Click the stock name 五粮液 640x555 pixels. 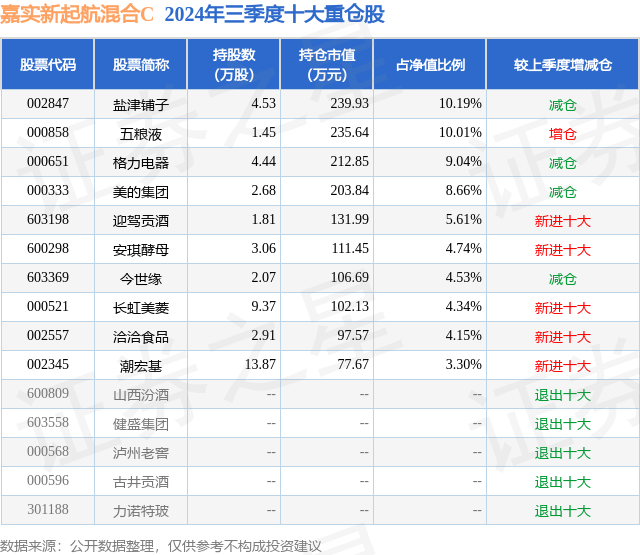pos(141,133)
